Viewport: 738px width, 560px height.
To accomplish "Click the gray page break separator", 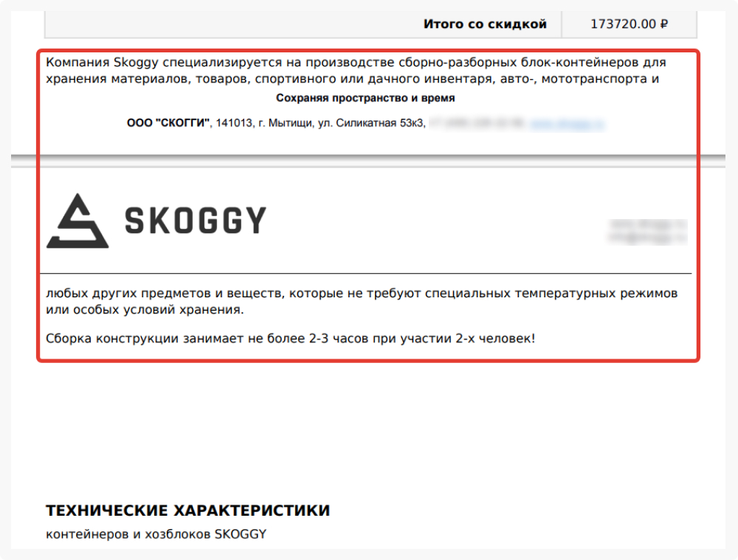I will click(368, 160).
